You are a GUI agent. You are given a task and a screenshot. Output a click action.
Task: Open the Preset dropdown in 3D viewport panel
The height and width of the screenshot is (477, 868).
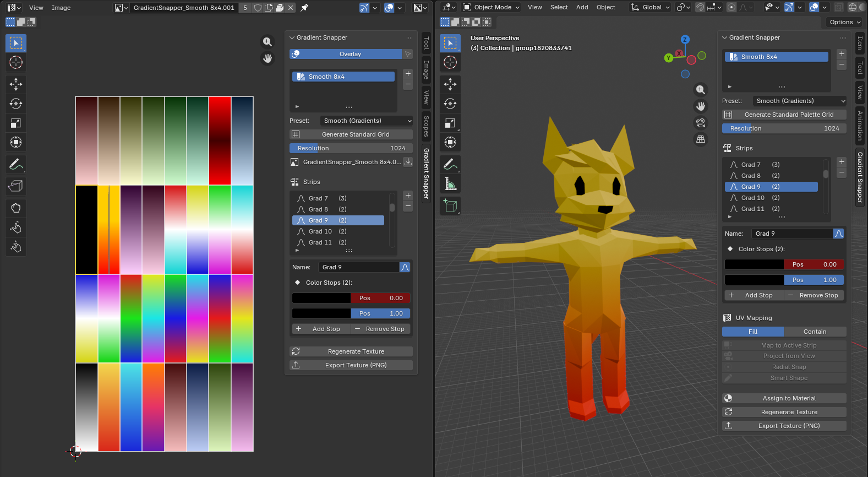[799, 101]
